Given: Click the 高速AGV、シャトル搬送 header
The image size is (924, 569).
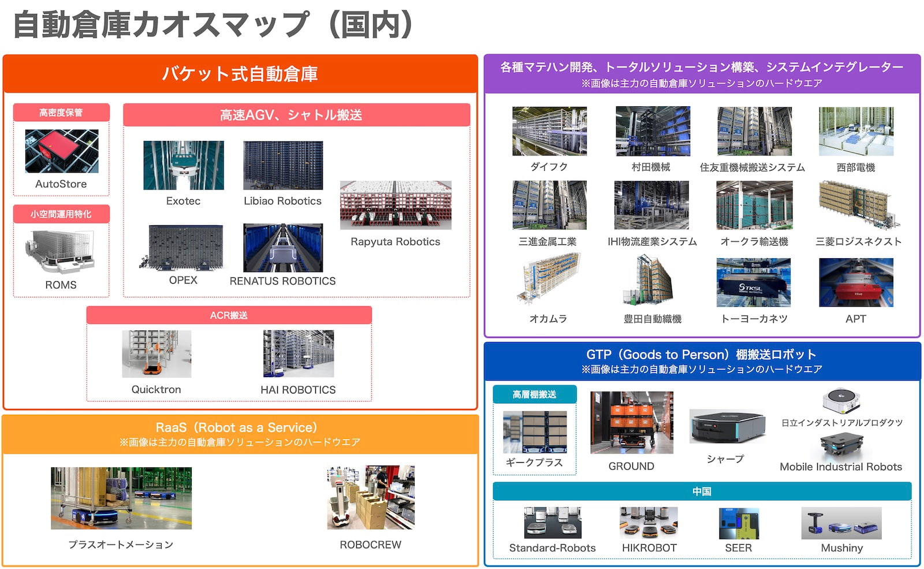Looking at the screenshot, I should click(297, 115).
